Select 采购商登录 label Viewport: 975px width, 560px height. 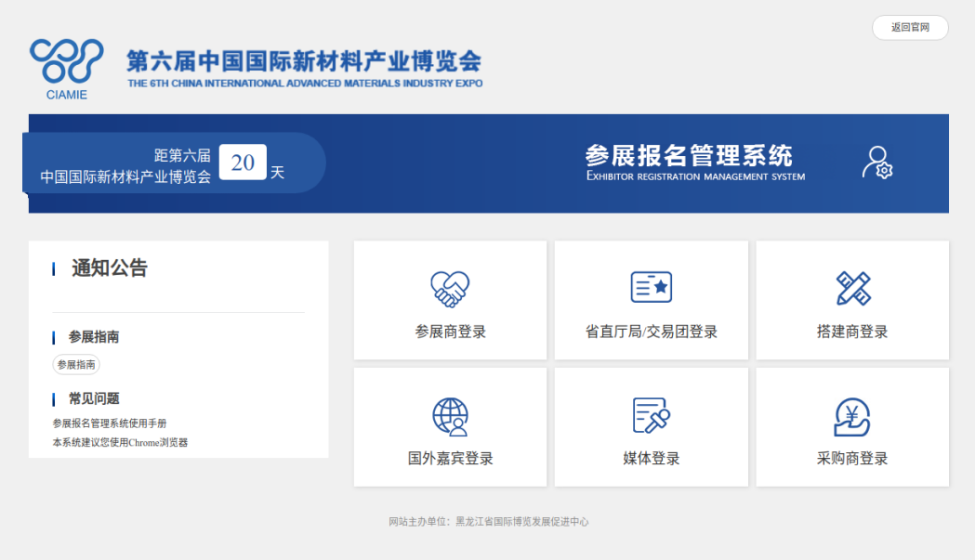coord(852,459)
